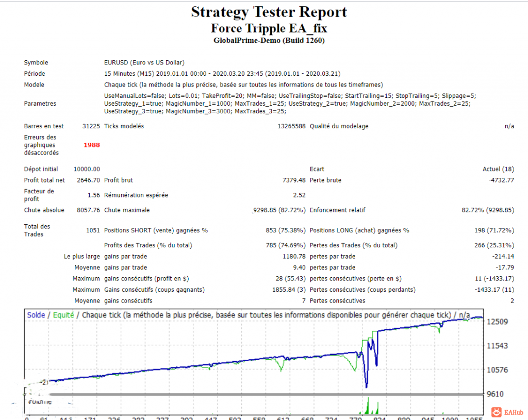Screen dimensions: 528x420
Task: Click the Barres en test value 31225
Action: point(91,126)
